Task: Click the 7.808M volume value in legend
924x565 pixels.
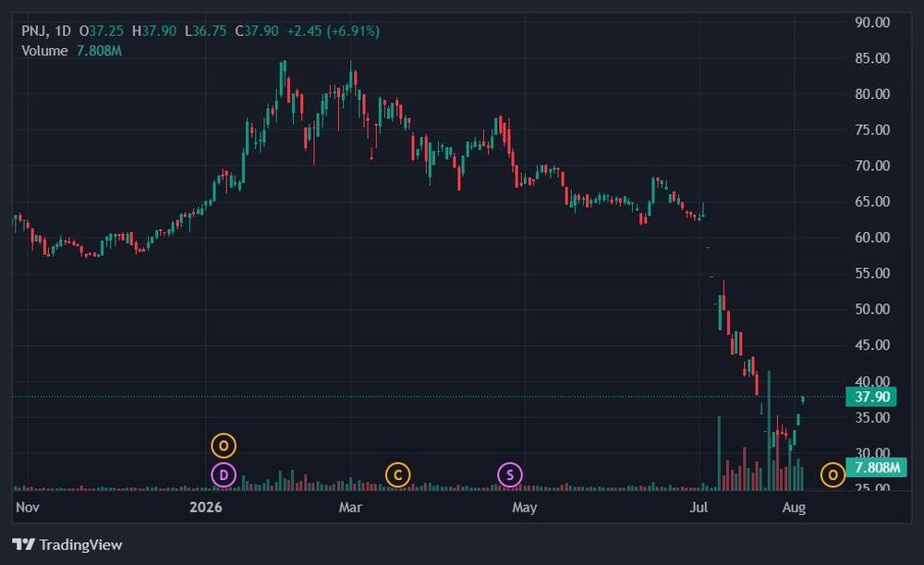Action: click(x=99, y=51)
